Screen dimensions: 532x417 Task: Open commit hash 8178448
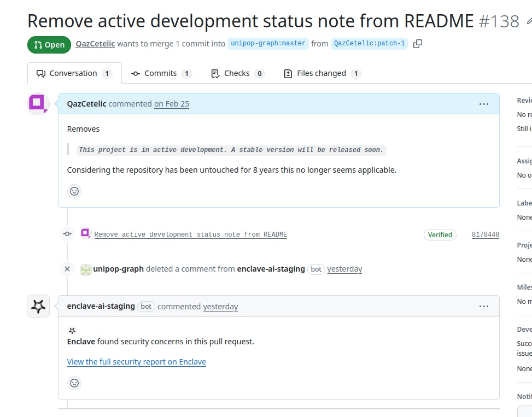coord(485,234)
